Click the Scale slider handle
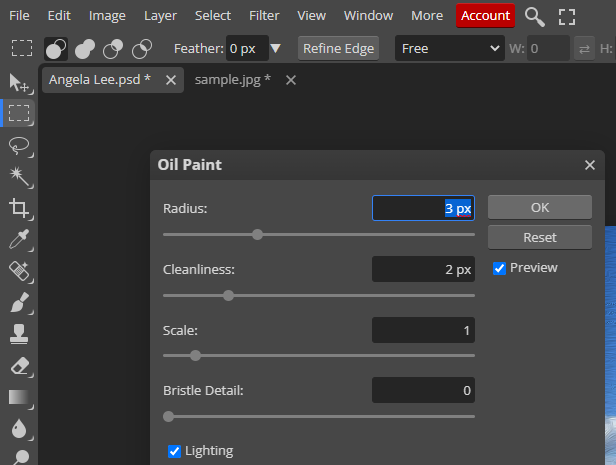 [x=195, y=356]
